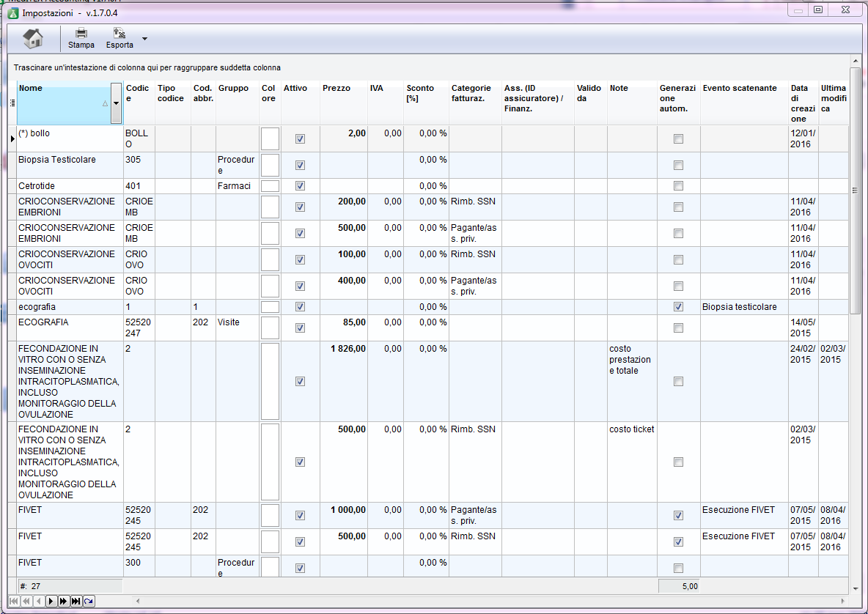This screenshot has height=614, width=868.
Task: Go to next page navigation button
Action: [63, 601]
